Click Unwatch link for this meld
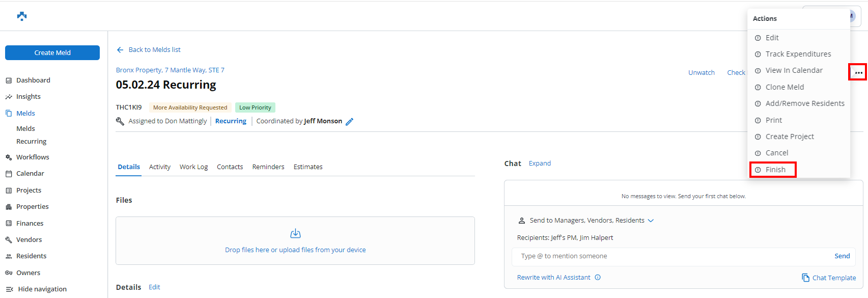The width and height of the screenshot is (868, 298). tap(701, 73)
